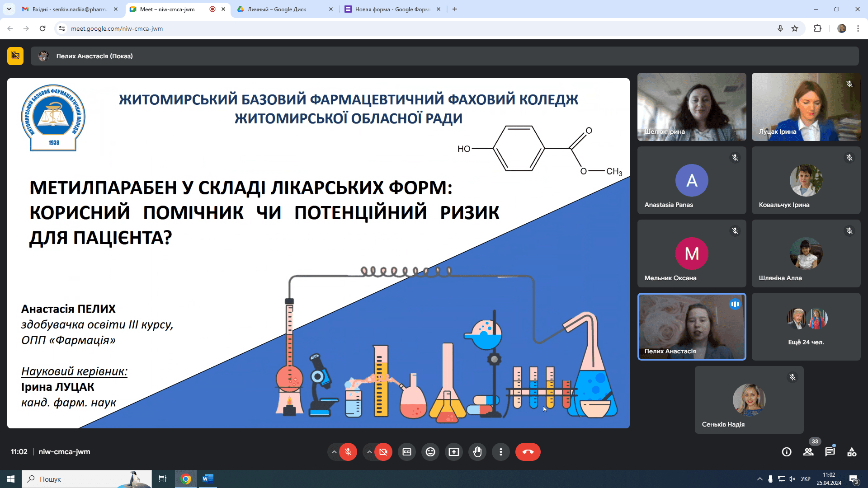The width and height of the screenshot is (868, 488).
Task: Click the shared presentation slide
Action: click(x=318, y=253)
